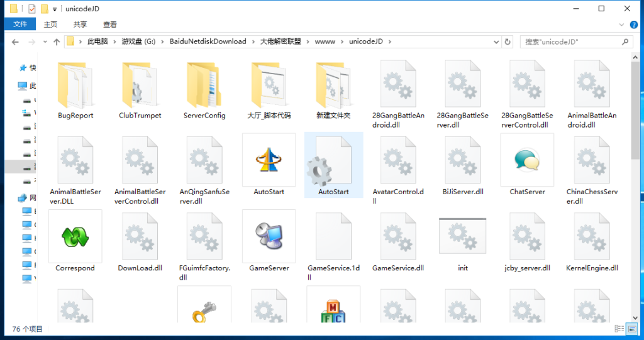
Task: Go back to previous folder
Action: [x=15, y=42]
